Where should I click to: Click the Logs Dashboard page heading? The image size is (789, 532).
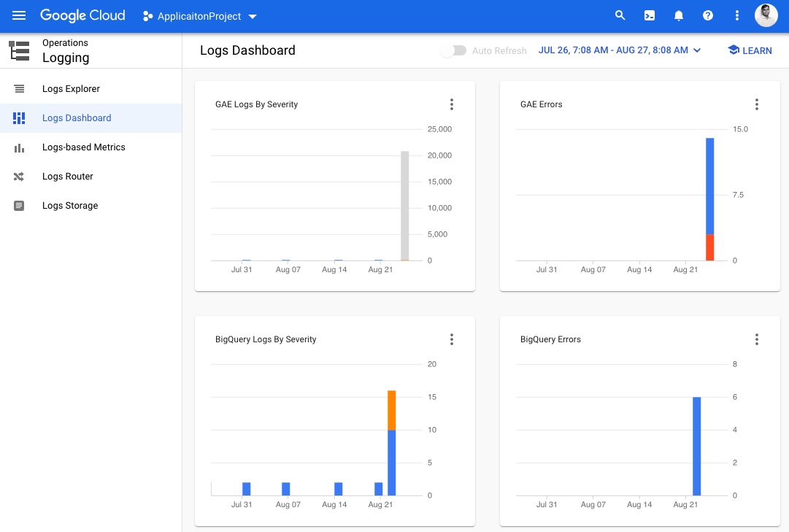coord(247,50)
